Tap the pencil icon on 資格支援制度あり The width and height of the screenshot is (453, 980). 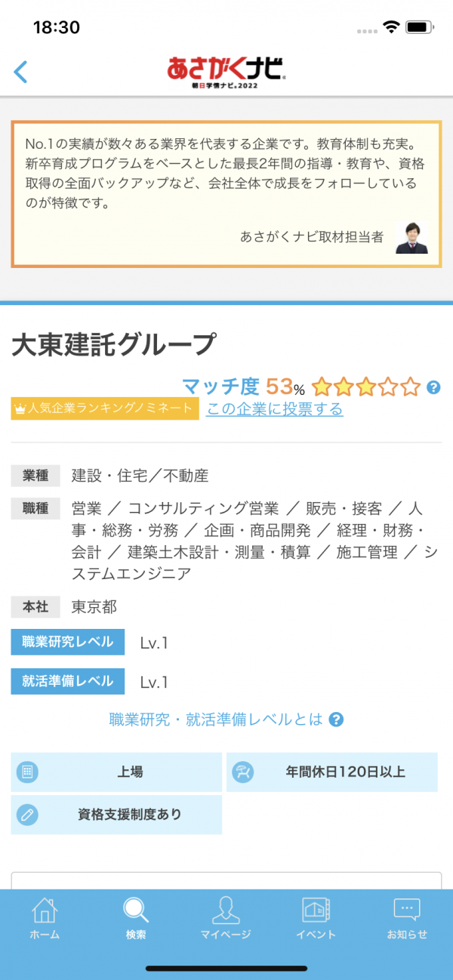pos(27,815)
